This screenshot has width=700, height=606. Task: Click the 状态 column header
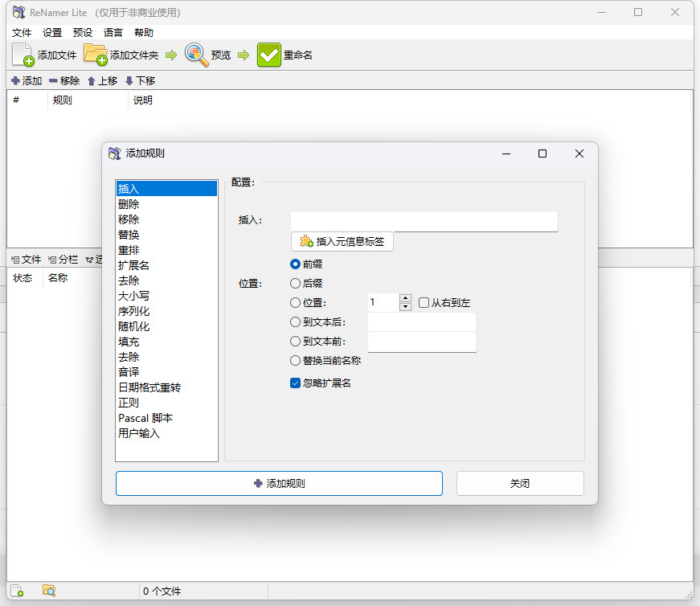pyautogui.click(x=25, y=278)
